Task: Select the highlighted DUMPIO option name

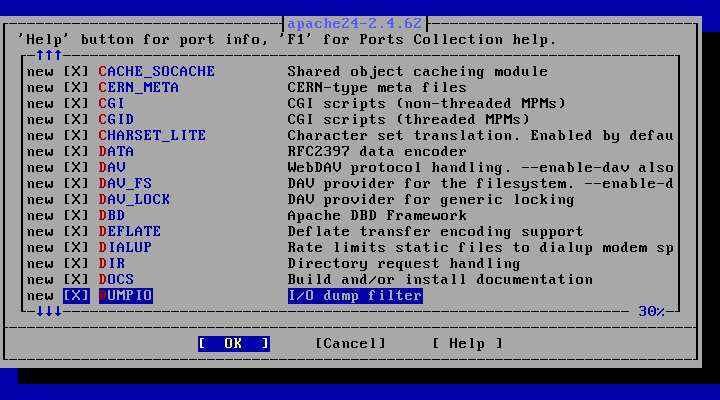Action: coord(126,296)
